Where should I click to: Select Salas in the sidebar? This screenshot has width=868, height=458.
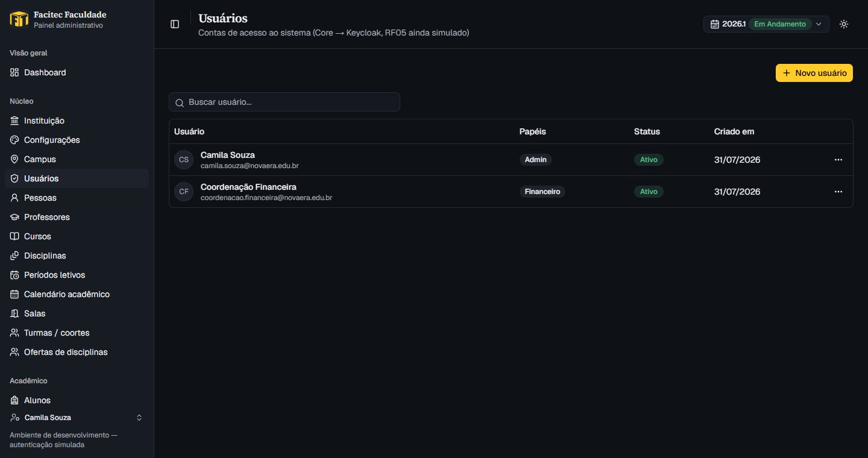point(77,313)
